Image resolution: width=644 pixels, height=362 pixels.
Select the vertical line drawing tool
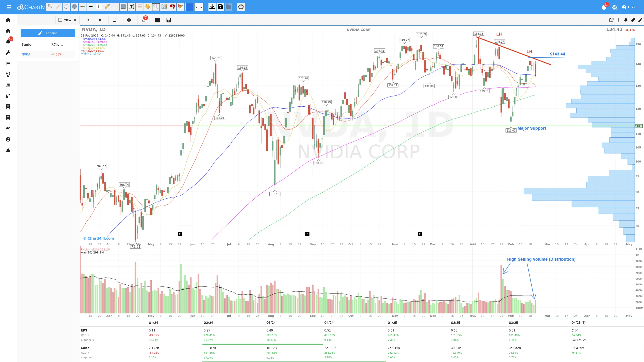99,7
